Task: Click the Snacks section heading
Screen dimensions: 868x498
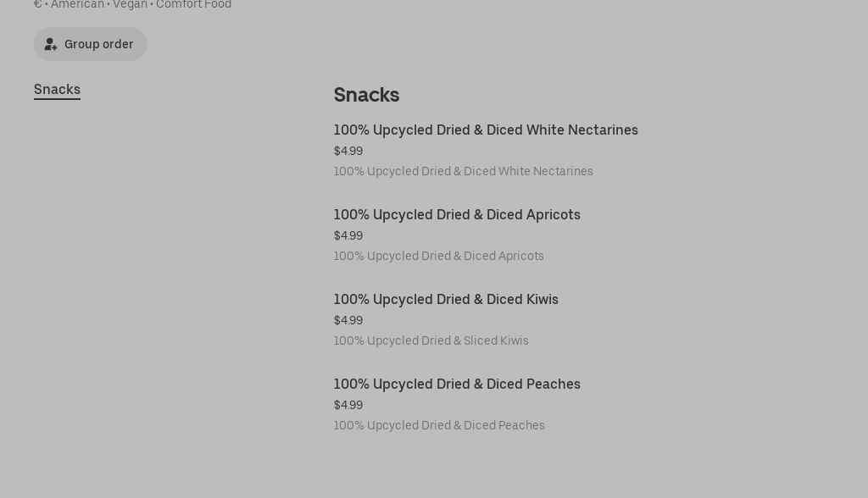Action: pos(366,95)
